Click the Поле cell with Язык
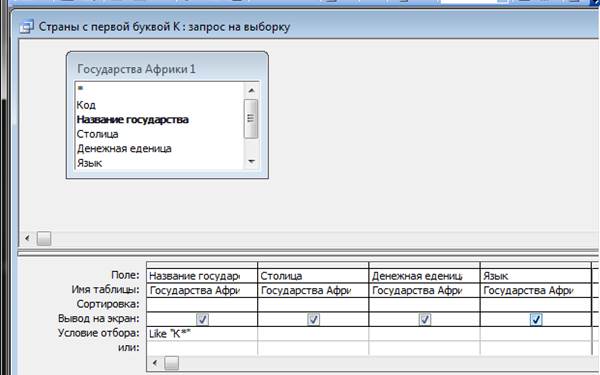The image size is (600, 375). [536, 276]
